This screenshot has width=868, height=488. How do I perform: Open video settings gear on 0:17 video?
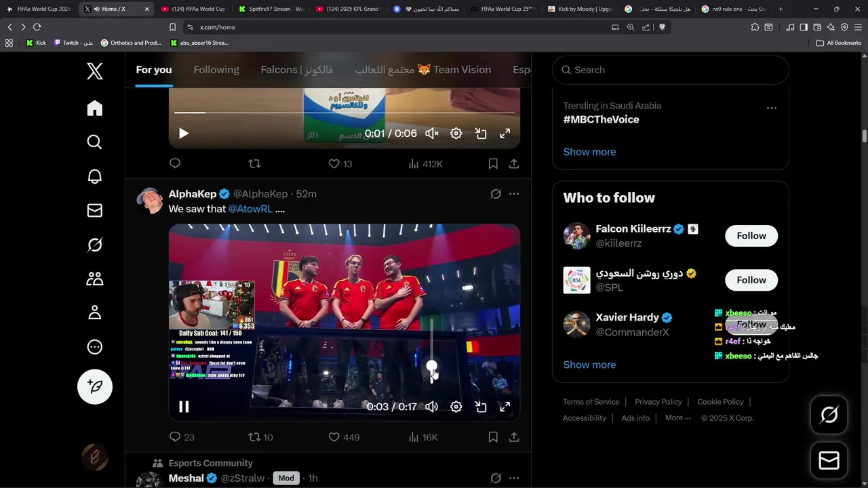(x=456, y=407)
